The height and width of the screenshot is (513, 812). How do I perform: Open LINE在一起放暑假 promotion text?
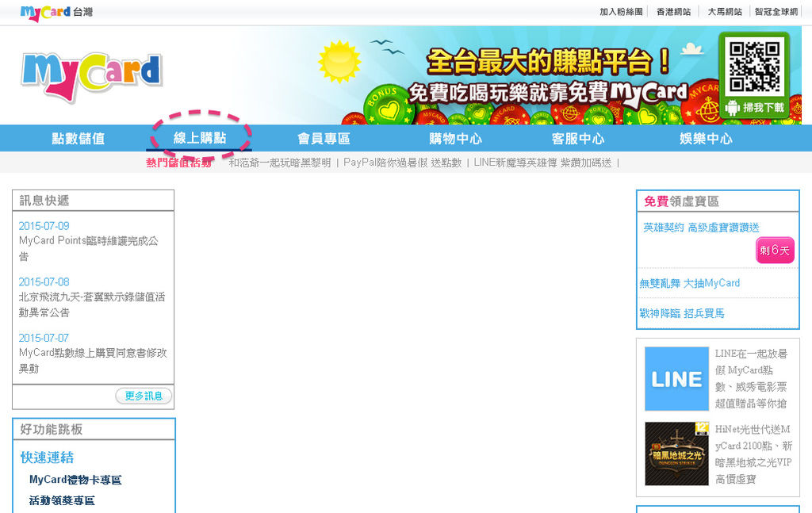click(751, 378)
